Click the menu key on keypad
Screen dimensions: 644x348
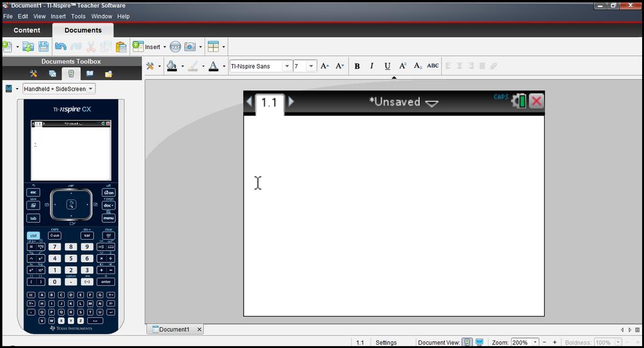(108, 218)
